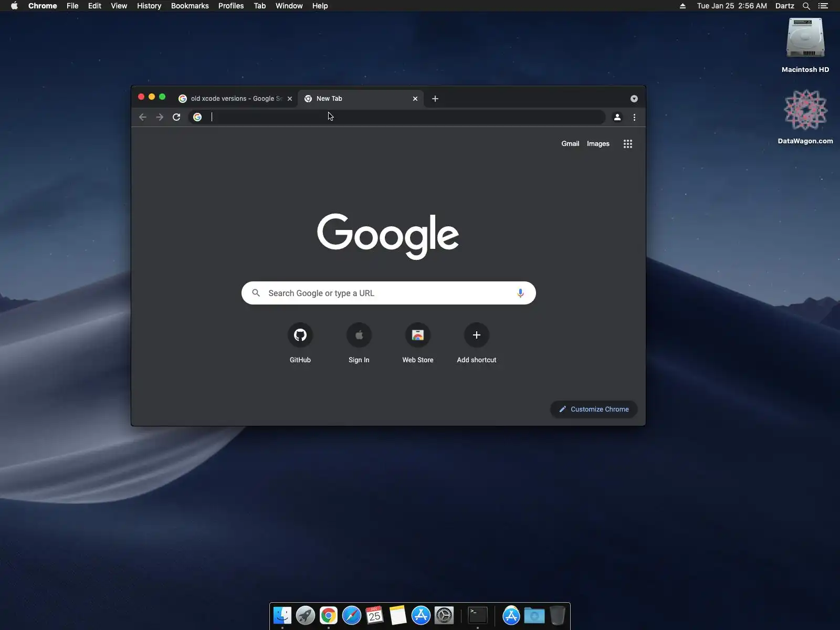This screenshot has height=630, width=840.
Task: Close the 'old xcode versions' tab
Action: [x=290, y=99]
